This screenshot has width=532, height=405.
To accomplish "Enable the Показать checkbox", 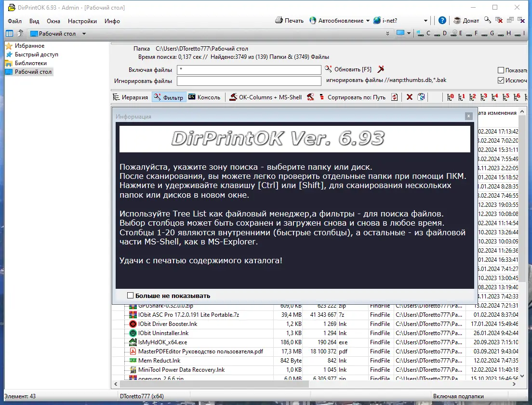I will tap(501, 70).
